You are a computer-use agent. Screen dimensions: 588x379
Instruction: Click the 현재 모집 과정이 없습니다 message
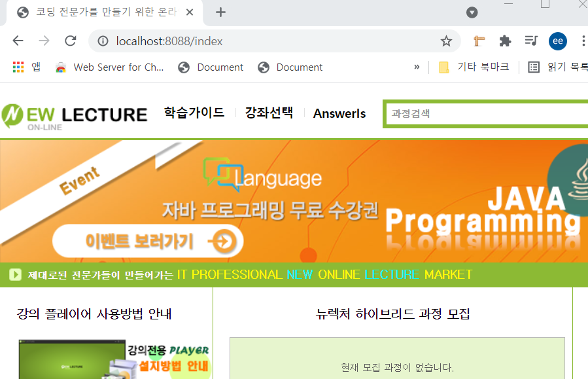[397, 367]
